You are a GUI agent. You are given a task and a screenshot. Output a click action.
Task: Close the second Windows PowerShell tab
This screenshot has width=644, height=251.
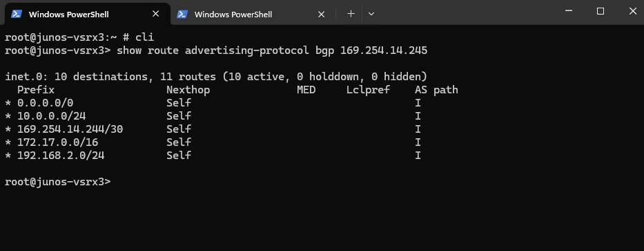click(x=321, y=14)
